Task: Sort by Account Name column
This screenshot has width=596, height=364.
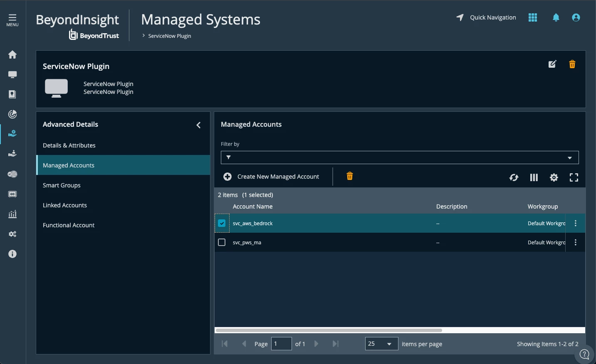Action: [252, 207]
